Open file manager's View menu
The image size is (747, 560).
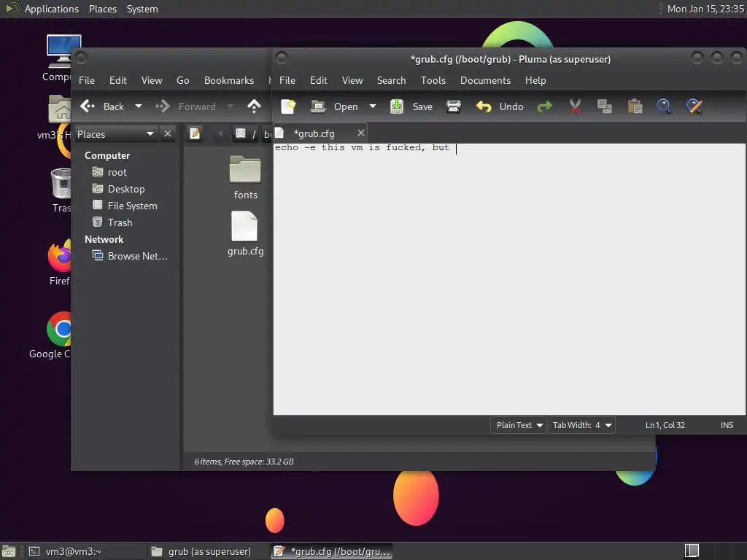point(152,80)
